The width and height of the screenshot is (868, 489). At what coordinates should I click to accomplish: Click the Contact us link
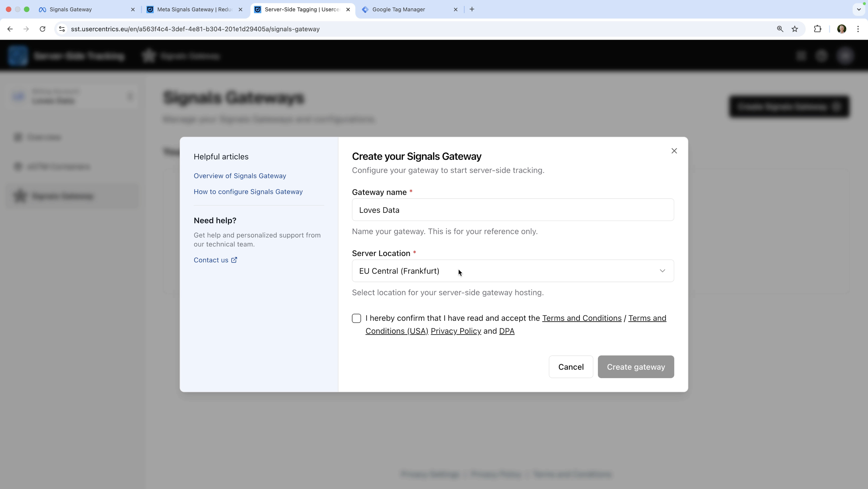[x=211, y=260]
